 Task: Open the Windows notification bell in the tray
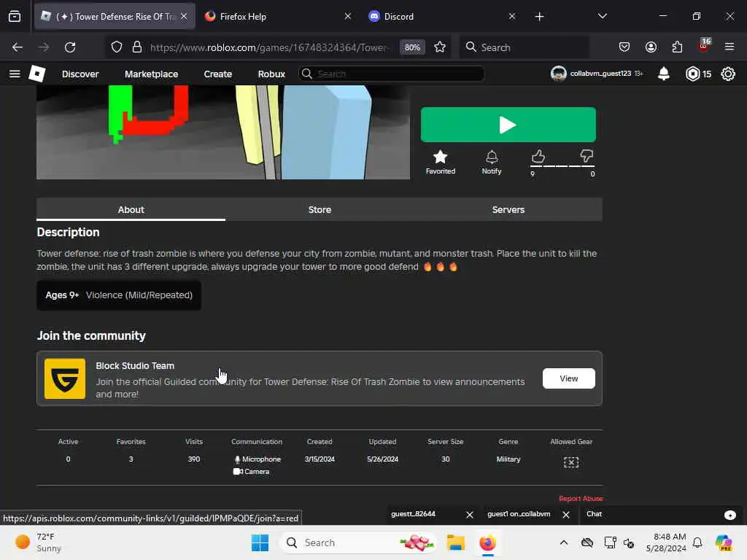pyautogui.click(x=697, y=542)
